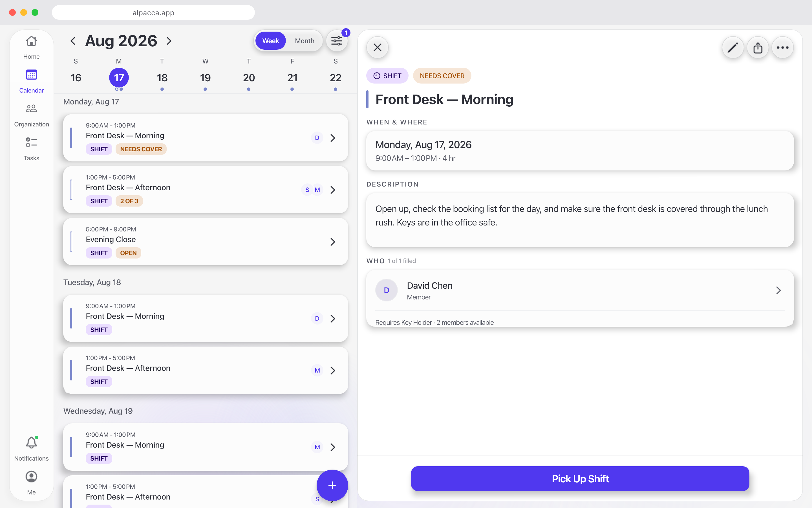Screen dimensions: 812x508
Task: Switch calendar to Week view
Action: [270, 41]
